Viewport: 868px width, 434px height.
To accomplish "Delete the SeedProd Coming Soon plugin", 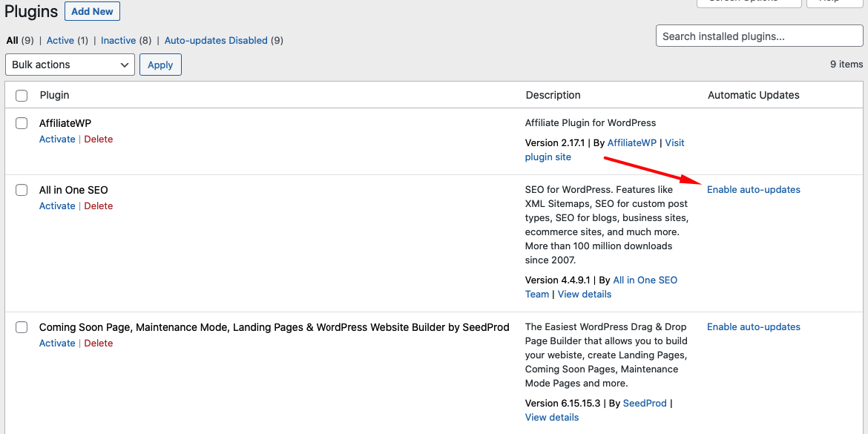I will pos(99,343).
